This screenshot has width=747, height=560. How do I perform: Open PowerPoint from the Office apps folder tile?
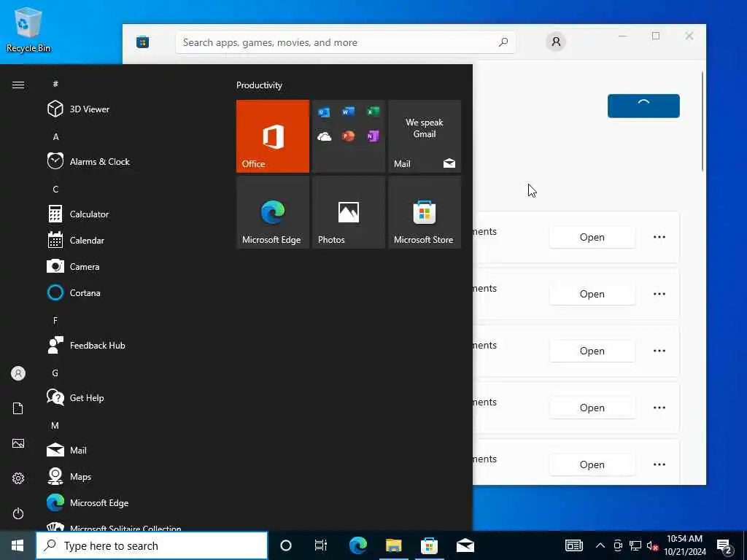348,136
